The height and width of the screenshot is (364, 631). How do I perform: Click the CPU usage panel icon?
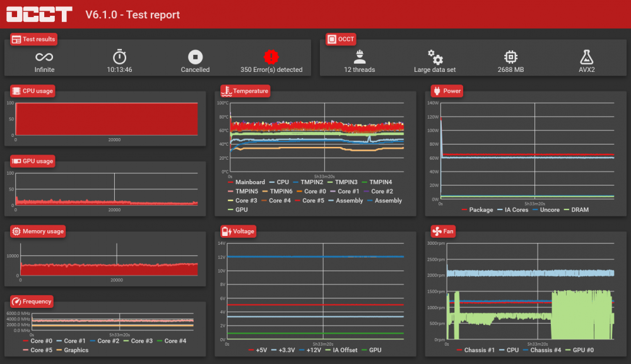(x=16, y=91)
